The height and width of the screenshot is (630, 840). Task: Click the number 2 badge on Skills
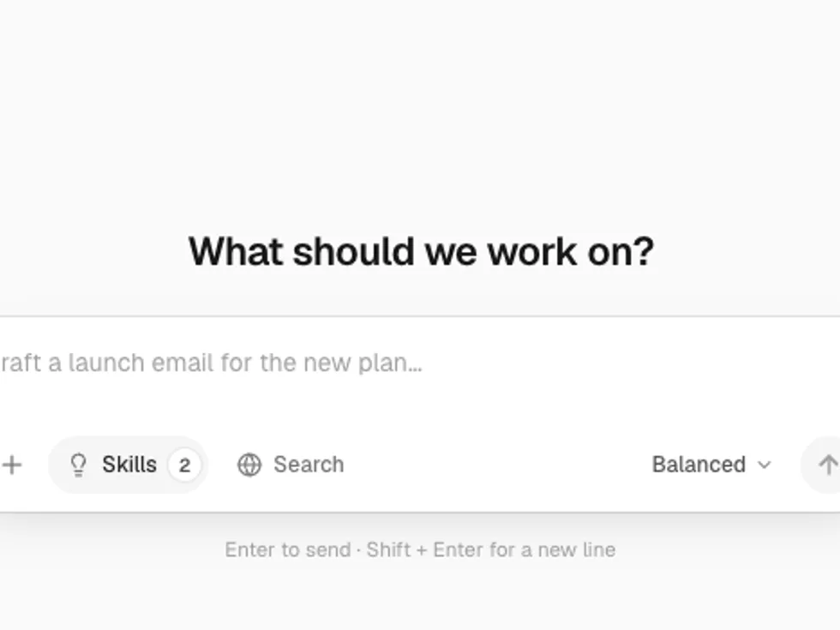coord(184,465)
